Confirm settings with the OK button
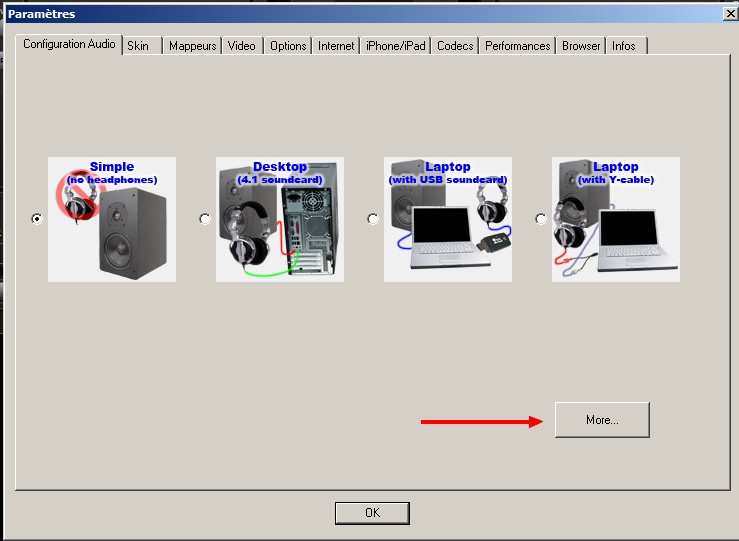The height and width of the screenshot is (541, 739). 372,512
